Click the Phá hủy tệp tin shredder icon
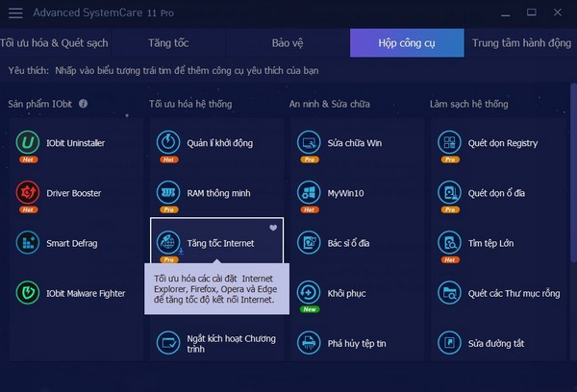 309,343
